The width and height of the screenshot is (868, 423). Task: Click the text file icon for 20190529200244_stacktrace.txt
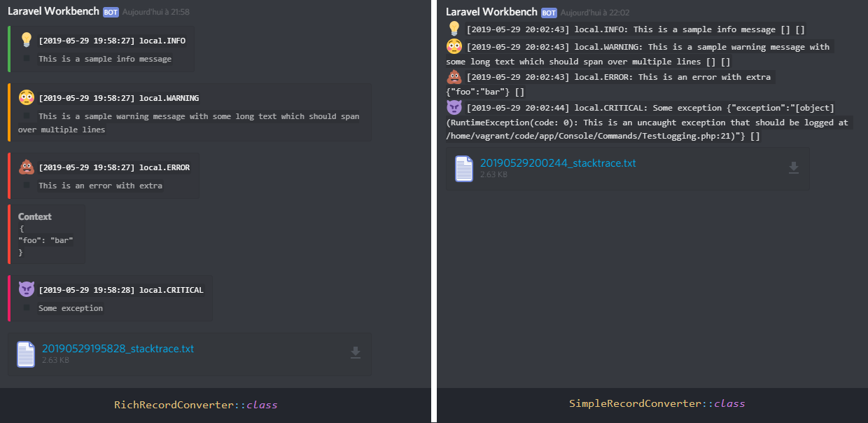pos(463,169)
